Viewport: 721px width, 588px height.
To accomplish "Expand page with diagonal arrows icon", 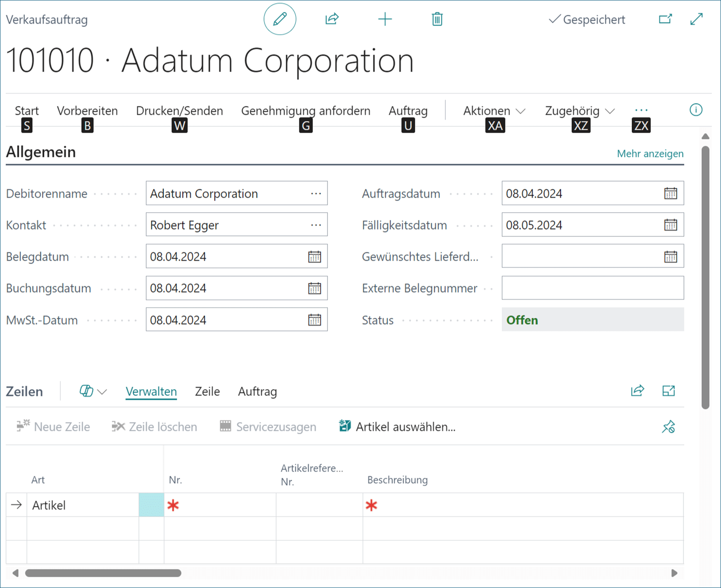I will pyautogui.click(x=697, y=19).
